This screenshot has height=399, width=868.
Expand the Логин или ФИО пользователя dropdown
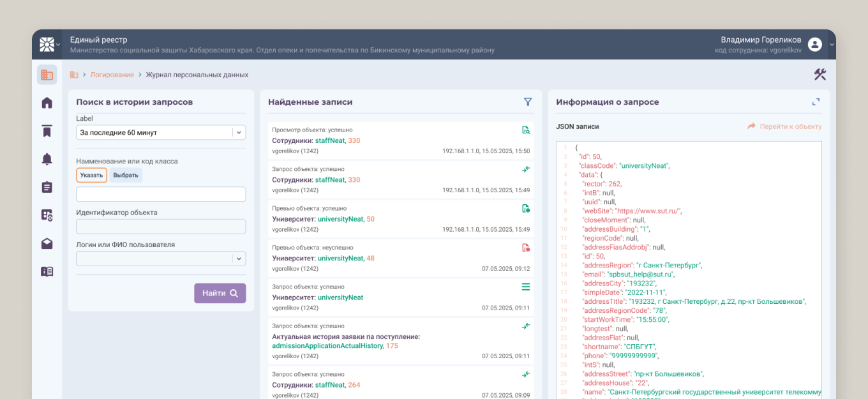pyautogui.click(x=160, y=259)
